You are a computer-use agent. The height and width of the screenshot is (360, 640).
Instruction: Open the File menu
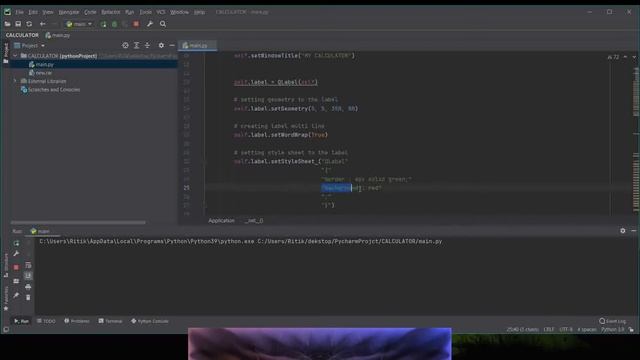19,12
